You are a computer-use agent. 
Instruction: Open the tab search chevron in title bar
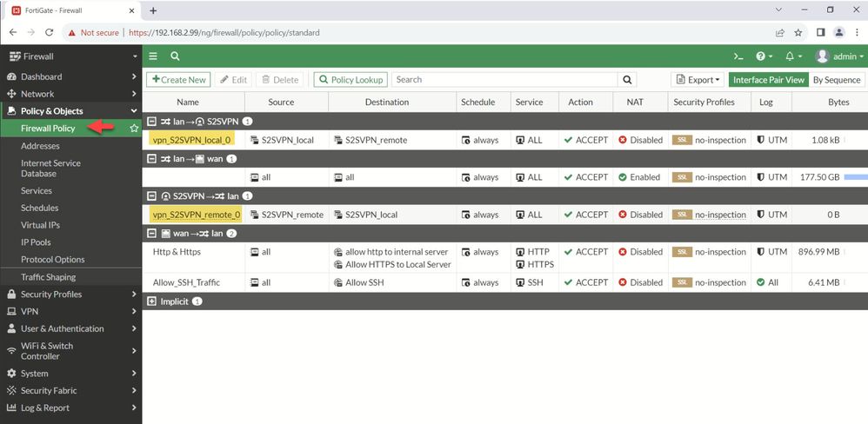[x=779, y=10]
